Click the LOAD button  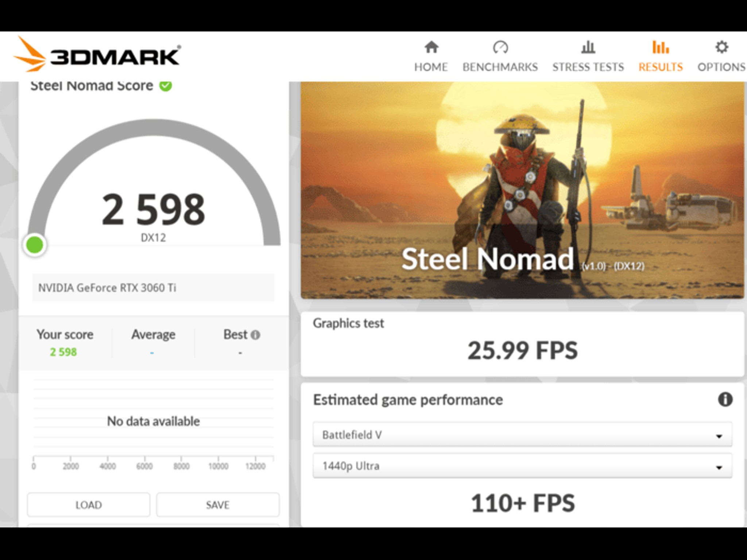pos(89,505)
